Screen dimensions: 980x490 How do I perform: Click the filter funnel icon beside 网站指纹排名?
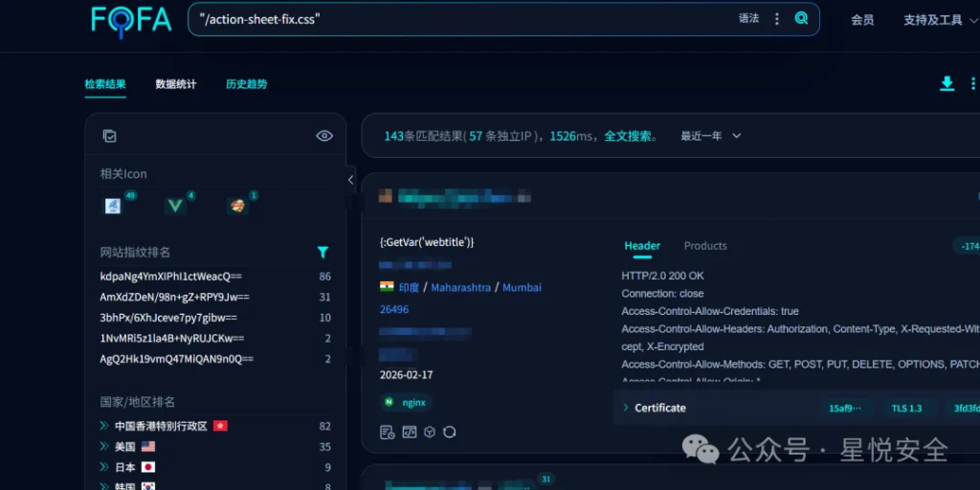point(323,253)
